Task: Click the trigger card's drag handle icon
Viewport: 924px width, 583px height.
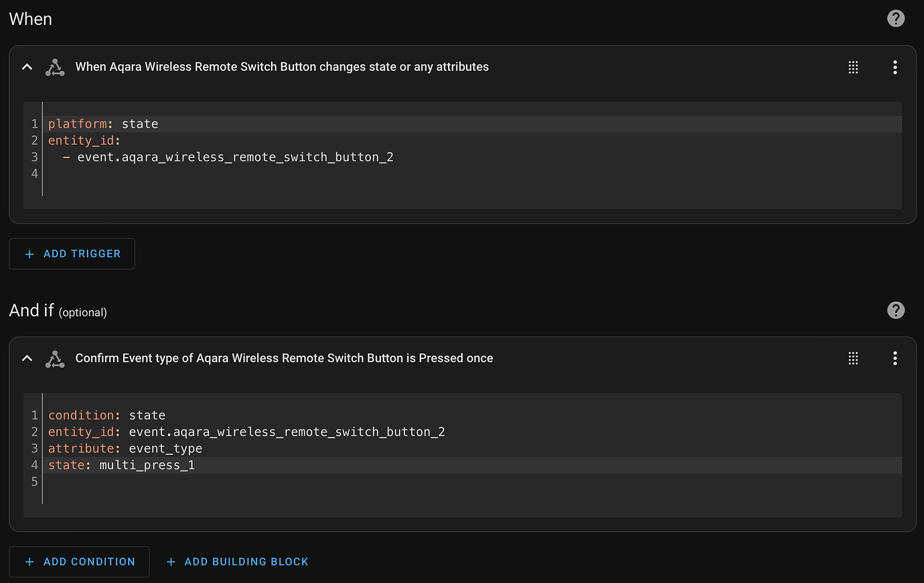Action: click(x=853, y=67)
